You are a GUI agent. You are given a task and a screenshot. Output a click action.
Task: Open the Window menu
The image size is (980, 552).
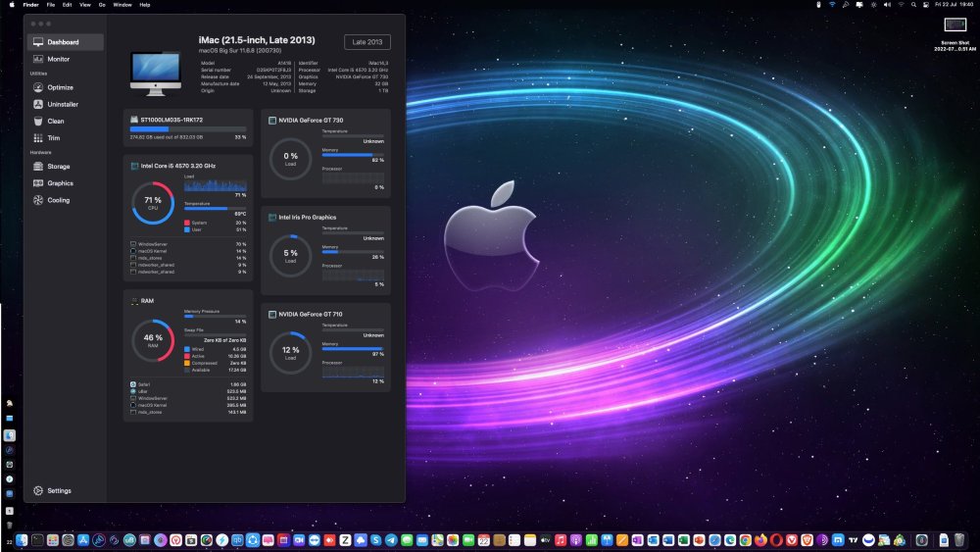(122, 4)
